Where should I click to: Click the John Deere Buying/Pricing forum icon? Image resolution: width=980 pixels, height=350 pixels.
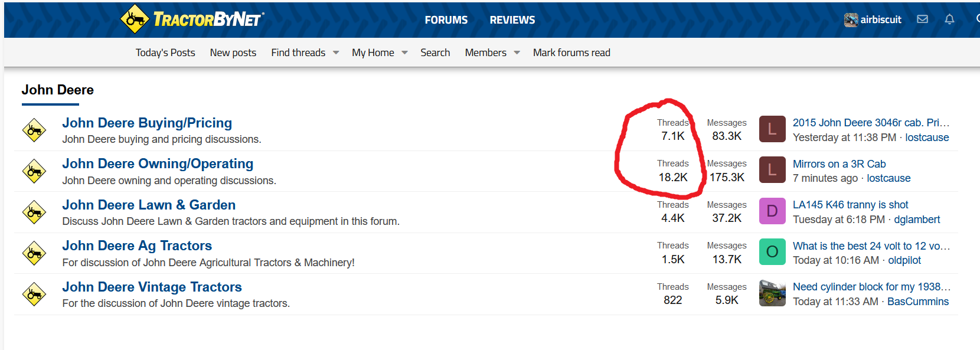34,130
